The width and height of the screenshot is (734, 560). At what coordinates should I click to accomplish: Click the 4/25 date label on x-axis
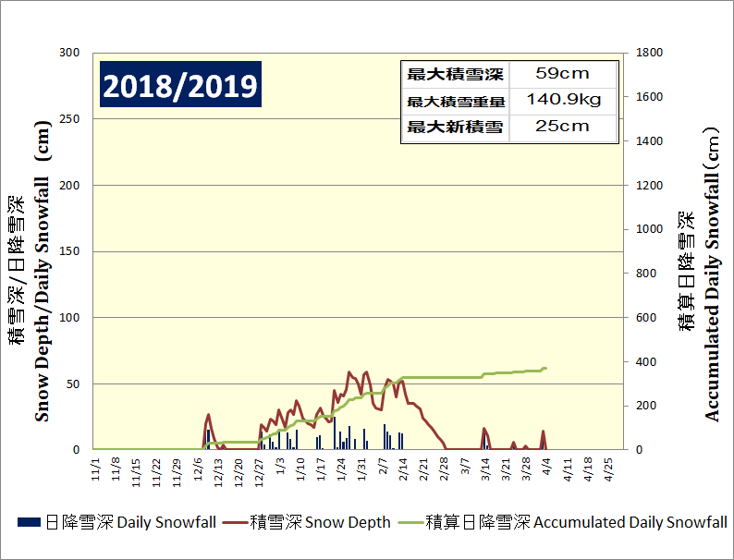[x=608, y=467]
